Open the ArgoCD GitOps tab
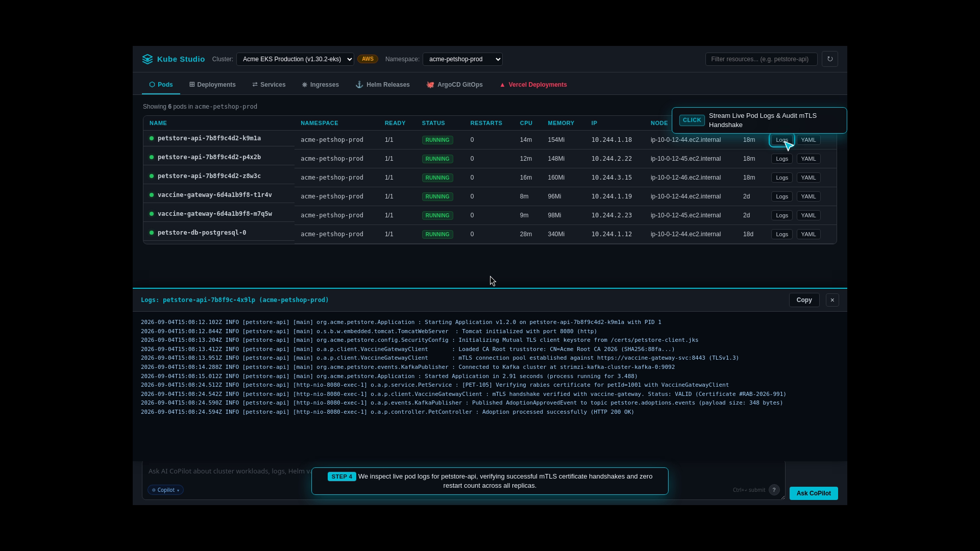The width and height of the screenshot is (980, 551). click(454, 85)
